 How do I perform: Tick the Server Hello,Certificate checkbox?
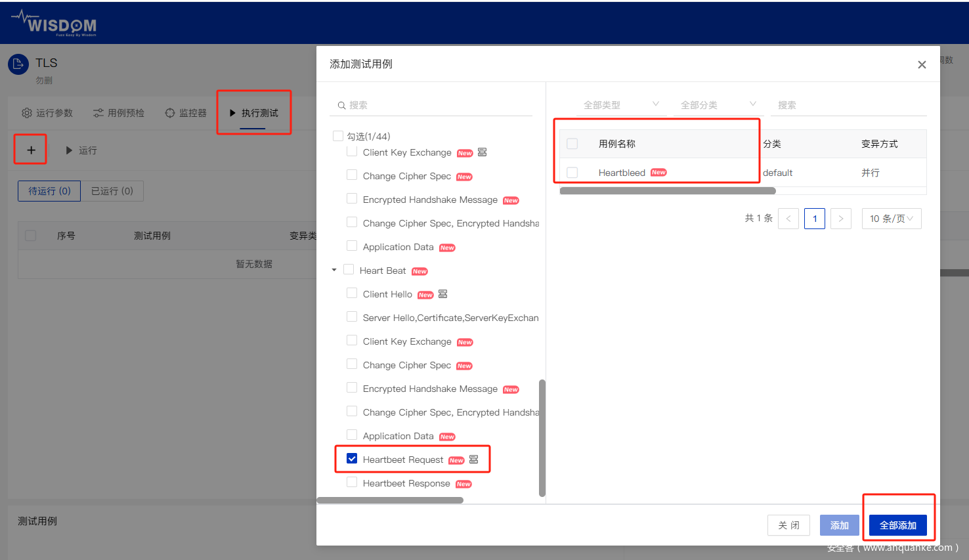coord(352,317)
